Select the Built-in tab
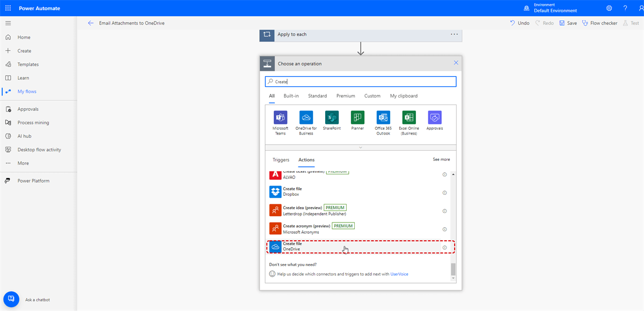Image resolution: width=644 pixels, height=311 pixels. coord(291,96)
